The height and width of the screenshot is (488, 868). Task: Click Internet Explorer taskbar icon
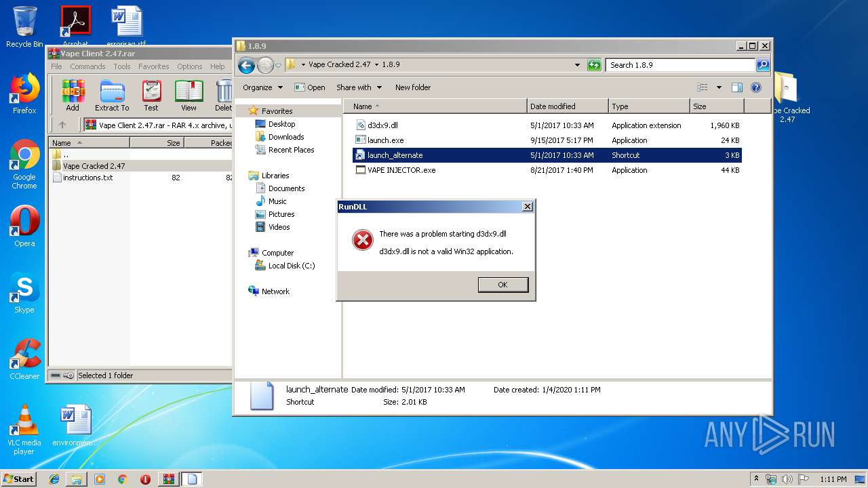[54, 479]
